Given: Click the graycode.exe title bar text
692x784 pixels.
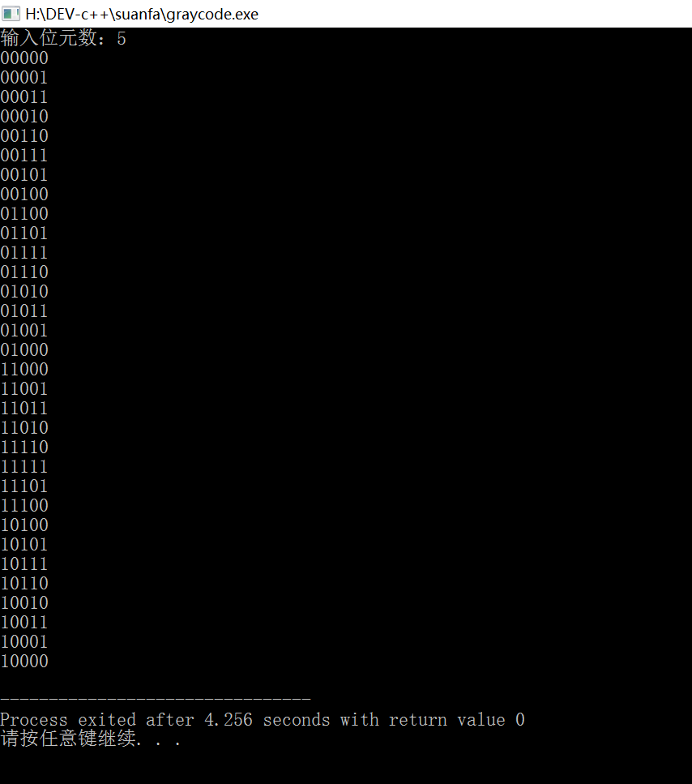Looking at the screenshot, I should pyautogui.click(x=142, y=14).
